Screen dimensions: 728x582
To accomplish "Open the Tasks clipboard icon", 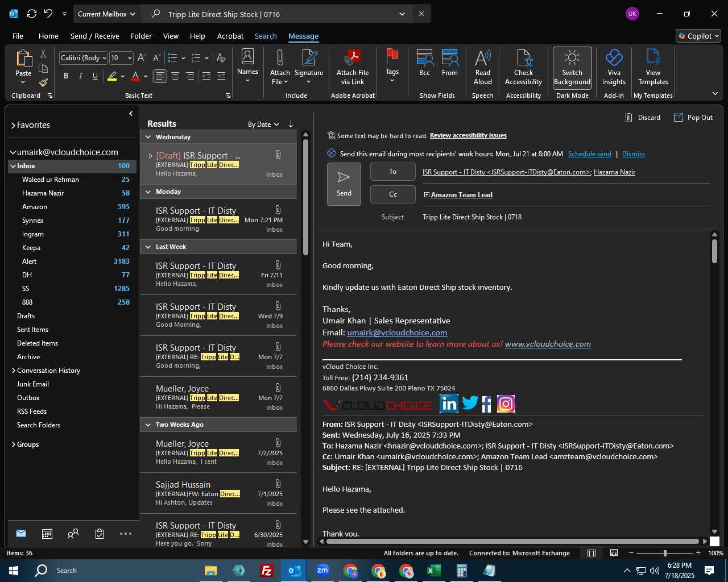I will [x=100, y=534].
